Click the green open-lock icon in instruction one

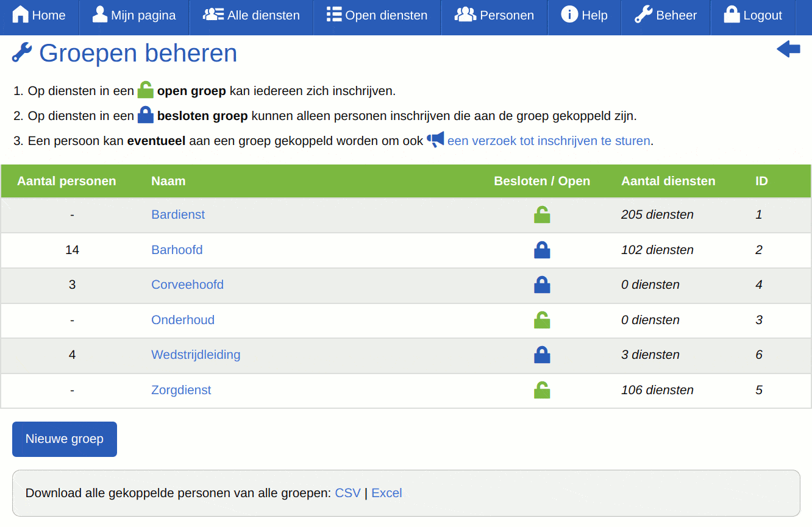[146, 90]
